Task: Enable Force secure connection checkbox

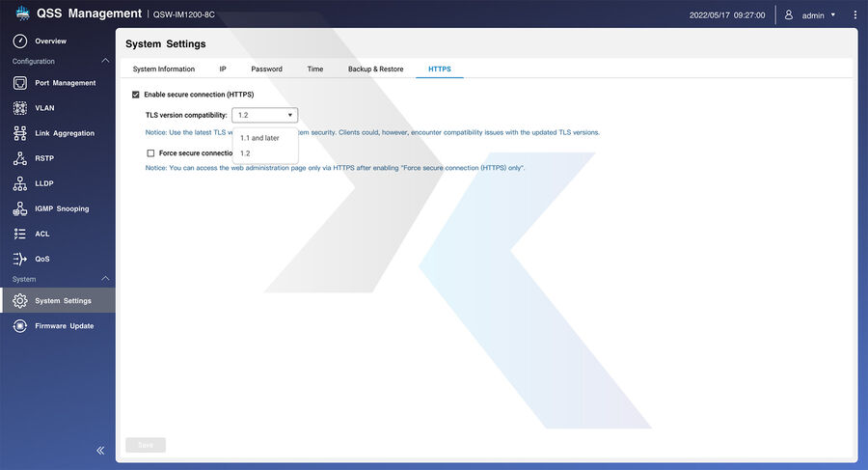Action: 150,152
